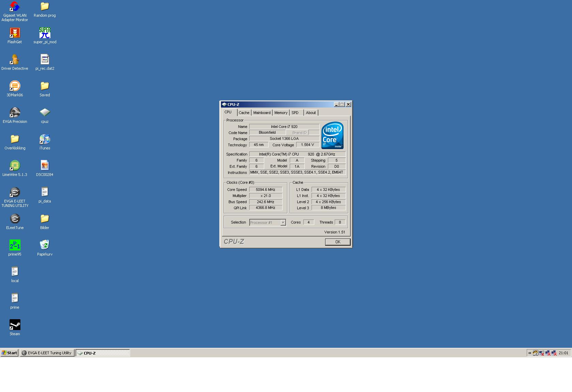Screen dimensions: 572x392
Task: Click the CPU-Z title bar icon
Action: point(224,104)
